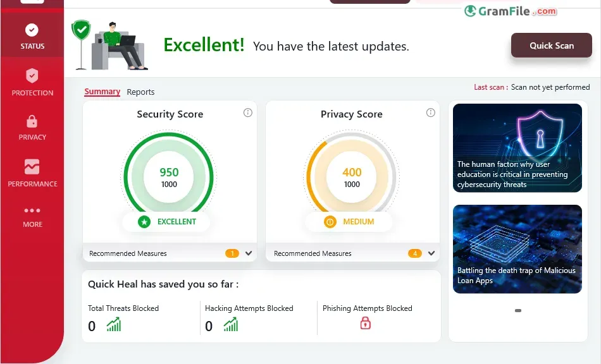Click the "Excellent!" status heading
Screen dimensions: 601x364
click(x=204, y=45)
